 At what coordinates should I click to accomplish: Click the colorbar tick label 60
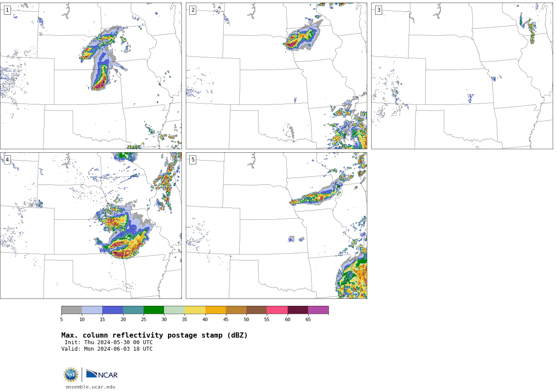288,320
